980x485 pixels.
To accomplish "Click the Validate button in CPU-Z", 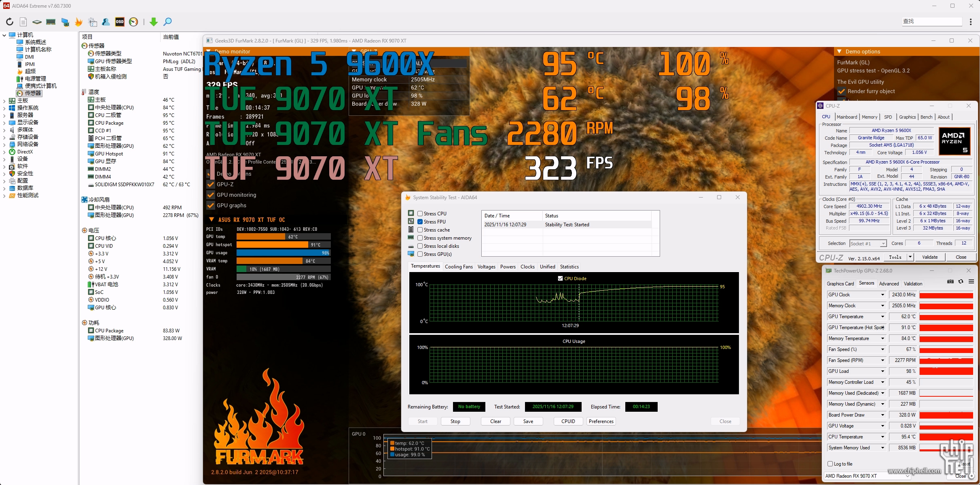I will click(929, 257).
